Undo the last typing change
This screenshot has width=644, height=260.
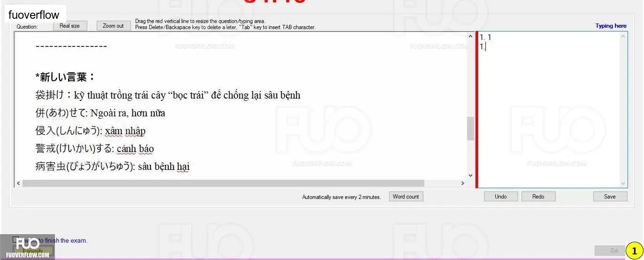[501, 197]
